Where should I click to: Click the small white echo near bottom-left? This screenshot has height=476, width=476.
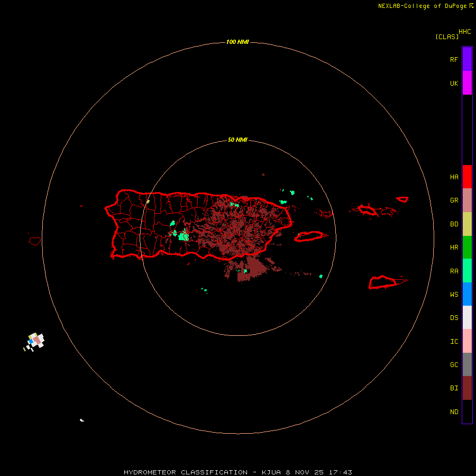tap(81, 420)
